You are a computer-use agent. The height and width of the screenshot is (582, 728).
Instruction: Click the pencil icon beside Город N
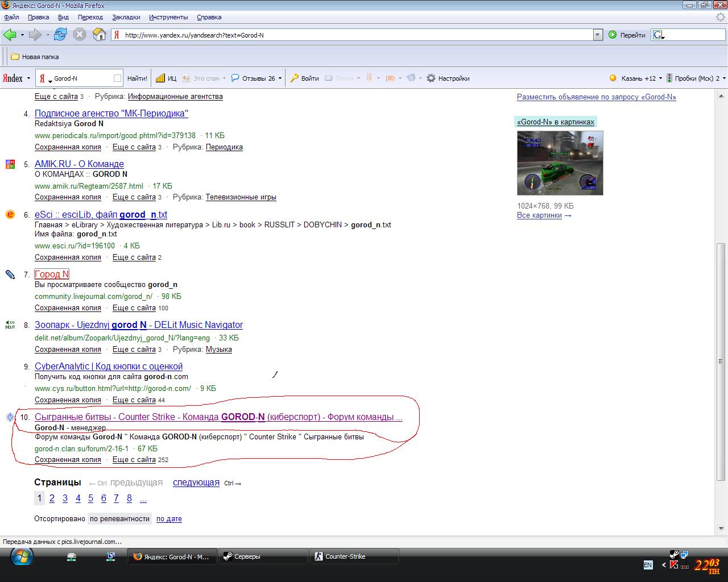[x=10, y=275]
